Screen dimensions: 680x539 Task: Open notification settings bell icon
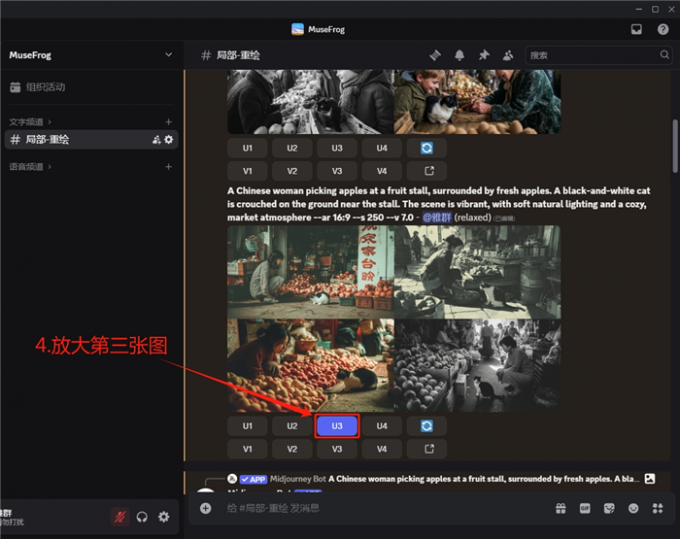(459, 55)
